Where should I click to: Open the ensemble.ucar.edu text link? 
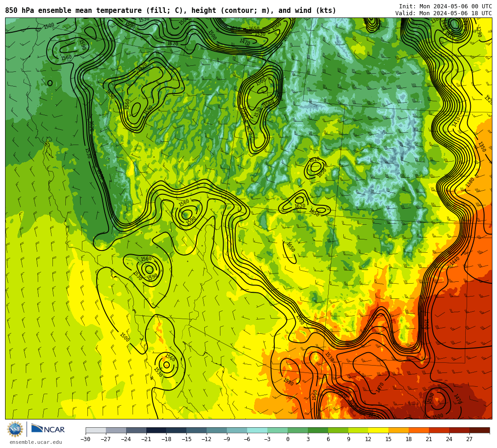(x=36, y=442)
